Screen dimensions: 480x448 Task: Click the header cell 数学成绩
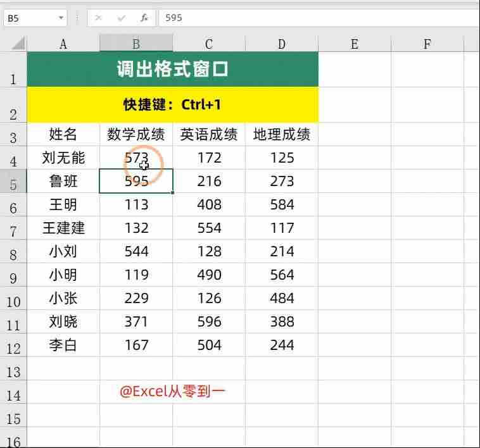(136, 134)
